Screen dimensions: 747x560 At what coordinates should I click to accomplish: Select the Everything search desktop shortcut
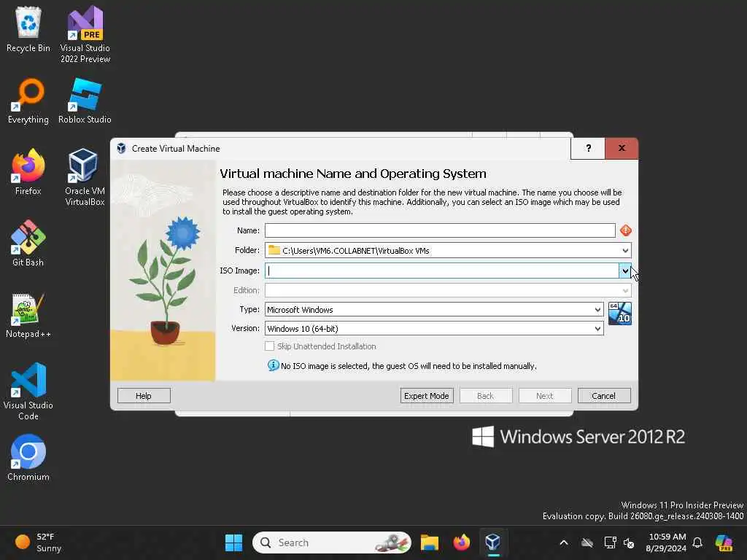pos(28,101)
